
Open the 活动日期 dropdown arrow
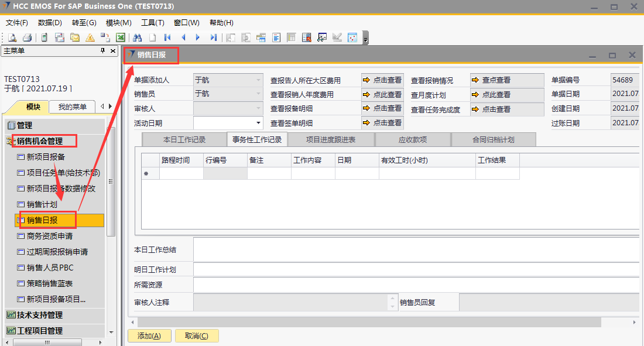(258, 123)
